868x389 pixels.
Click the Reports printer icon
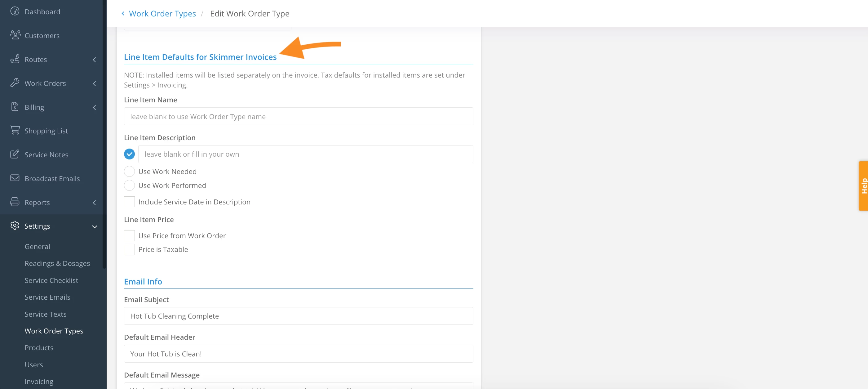[15, 202]
